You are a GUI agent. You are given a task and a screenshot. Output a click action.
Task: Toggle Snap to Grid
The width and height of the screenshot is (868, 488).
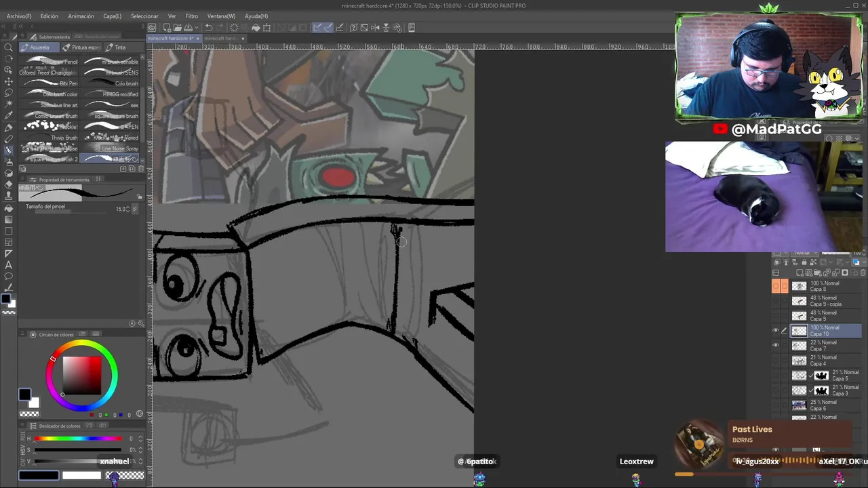click(339, 28)
